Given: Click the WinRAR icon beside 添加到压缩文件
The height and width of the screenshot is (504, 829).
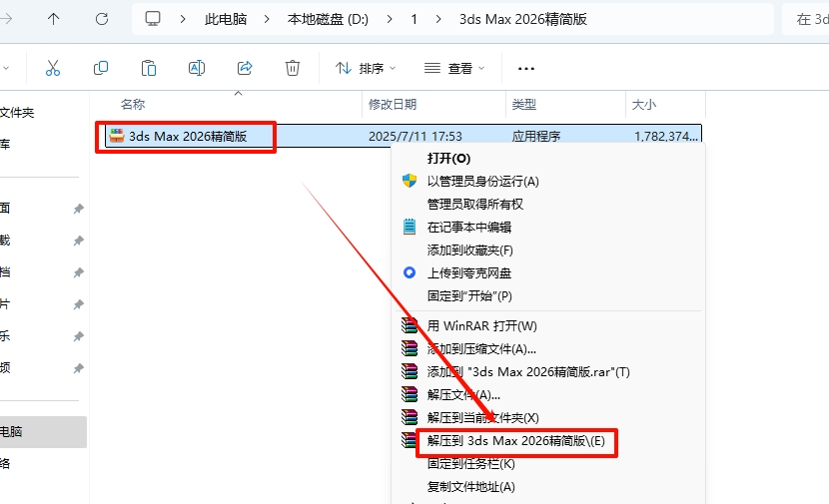Looking at the screenshot, I should pos(410,348).
